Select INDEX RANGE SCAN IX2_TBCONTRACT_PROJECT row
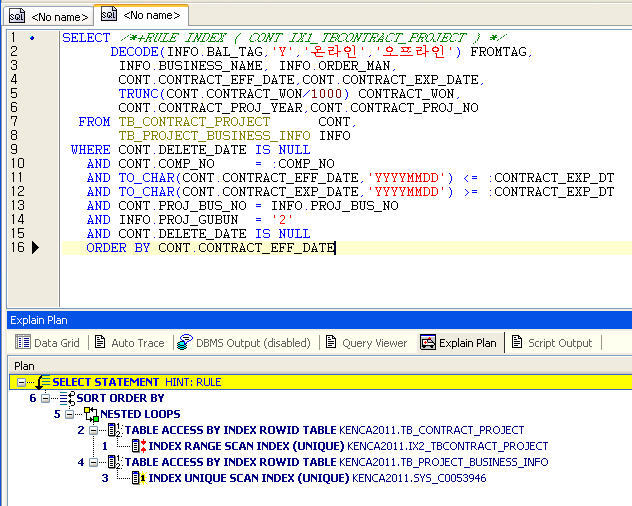Image resolution: width=632 pixels, height=506 pixels. pyautogui.click(x=348, y=446)
